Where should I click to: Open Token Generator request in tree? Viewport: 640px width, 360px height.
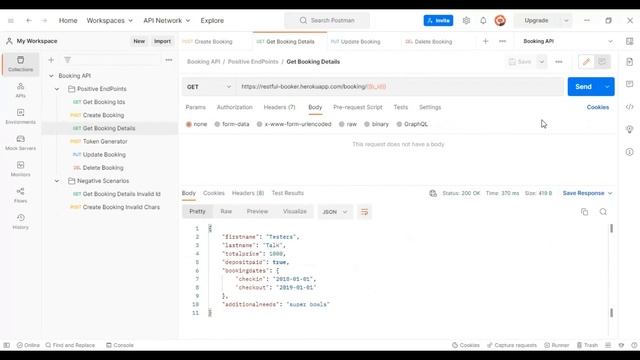click(x=105, y=142)
